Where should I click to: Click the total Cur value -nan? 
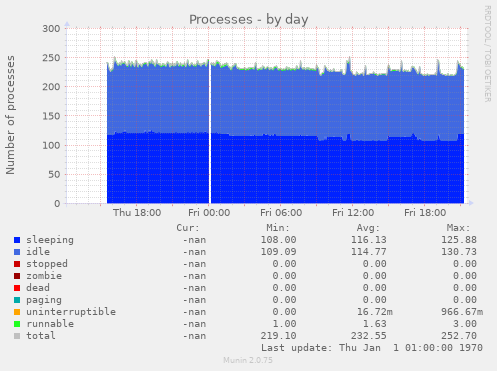pos(194,336)
